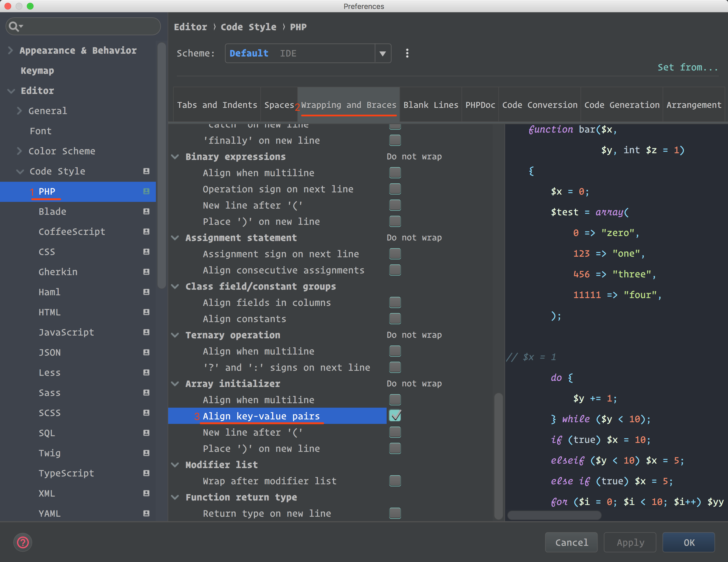Click the Set from... link
Image resolution: width=728 pixels, height=562 pixels.
point(687,67)
